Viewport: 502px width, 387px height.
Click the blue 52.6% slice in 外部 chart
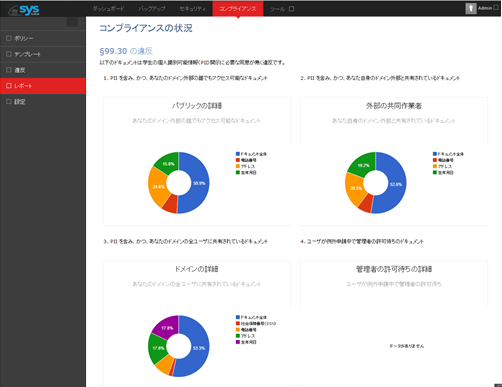click(397, 184)
